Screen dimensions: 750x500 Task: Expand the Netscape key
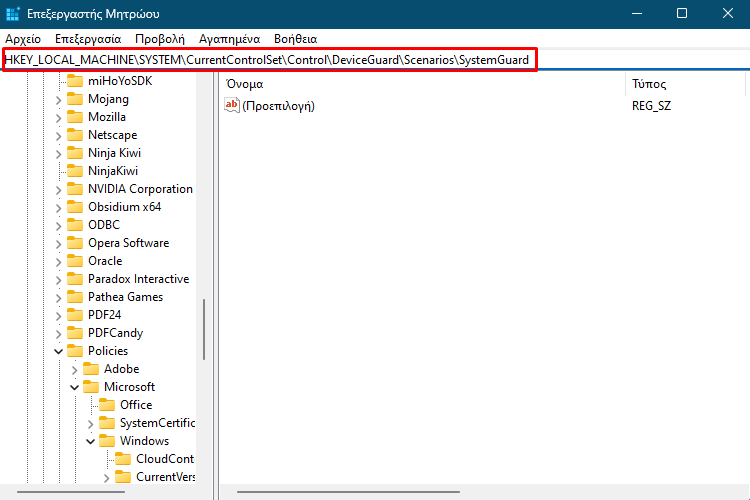point(58,136)
